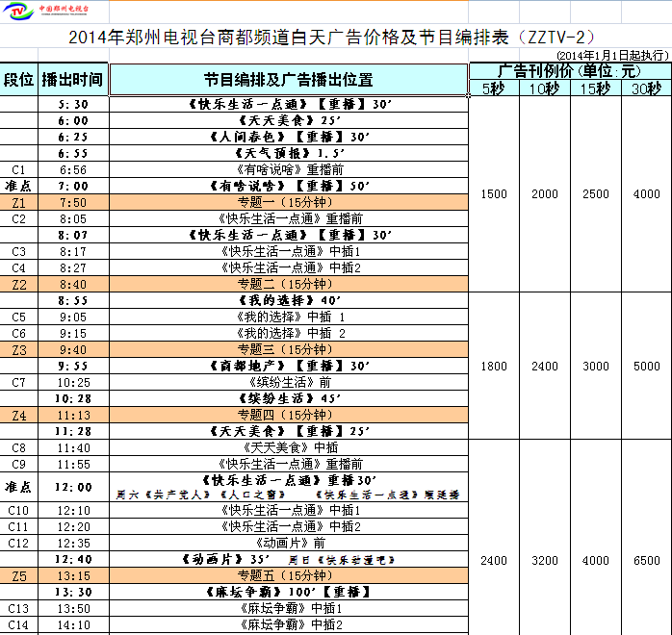Select the 2400 price cell in 10秒 column
672x635 pixels.
click(x=545, y=367)
